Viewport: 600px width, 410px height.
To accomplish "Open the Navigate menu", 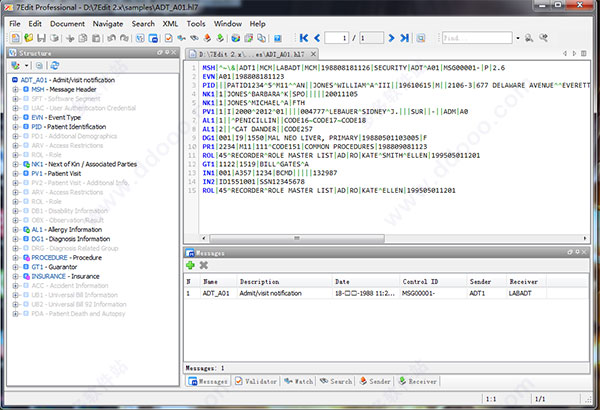I will 108,24.
